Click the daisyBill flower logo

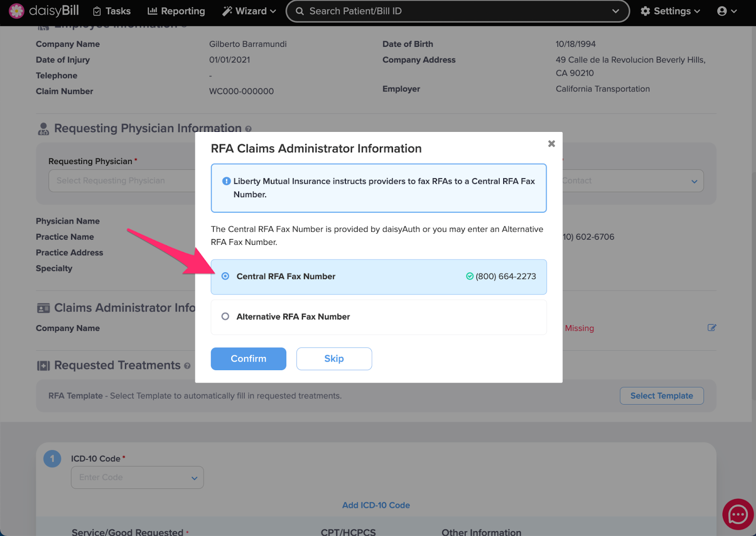[17, 11]
